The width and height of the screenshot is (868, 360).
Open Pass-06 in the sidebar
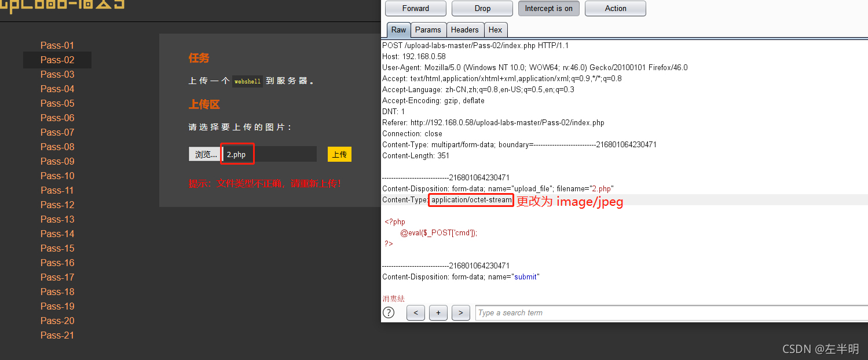pyautogui.click(x=57, y=118)
